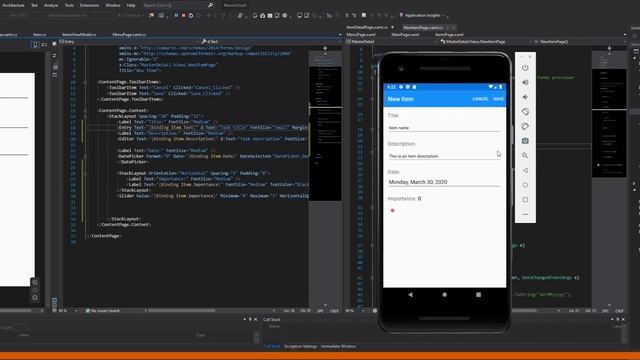Open the Extensions menu
This screenshot has height=360, width=640.
89,5
